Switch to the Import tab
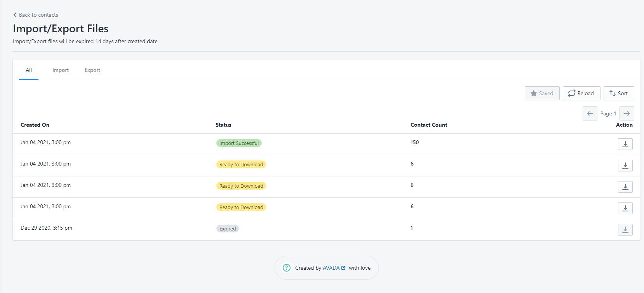The width and height of the screenshot is (644, 293). pyautogui.click(x=61, y=70)
